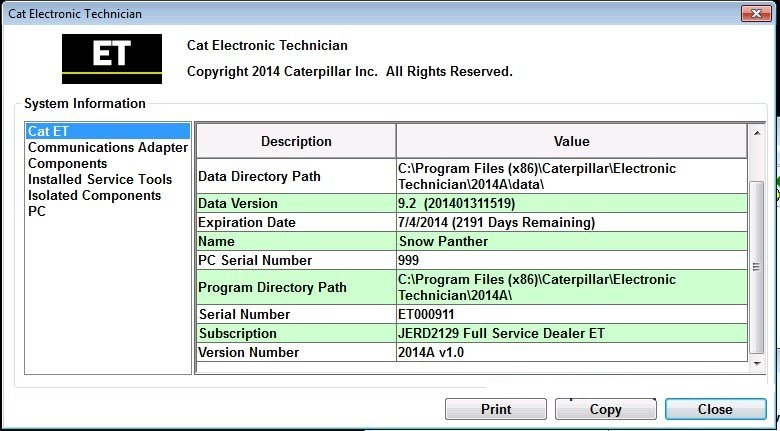780x431 pixels.
Task: Click the 9.2 (201401311519) value cell
Action: coord(572,203)
